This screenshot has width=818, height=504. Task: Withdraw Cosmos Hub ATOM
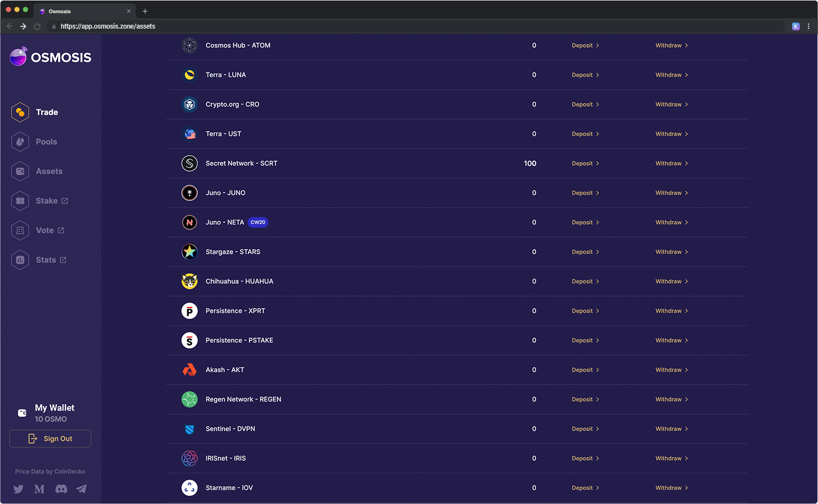pyautogui.click(x=672, y=46)
